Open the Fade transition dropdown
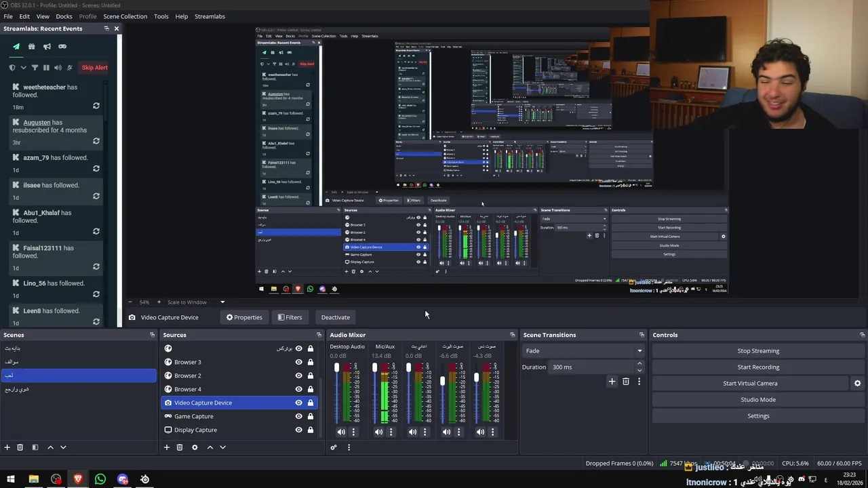This screenshot has width=868, height=488. coord(583,350)
